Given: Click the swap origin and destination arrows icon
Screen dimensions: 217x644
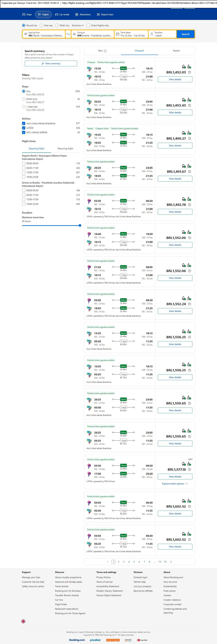Looking at the screenshot, I should (x=68, y=34).
